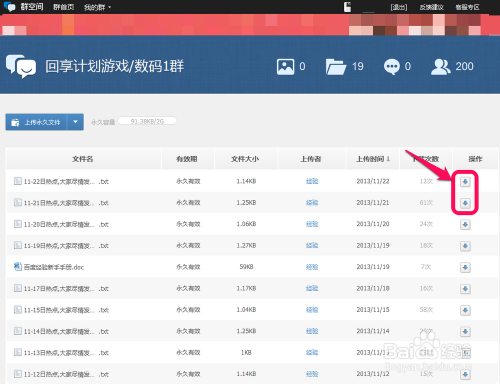Image resolution: width=500 pixels, height=384 pixels.
Task: Open uploader link in 2013/11/12 row
Action: pyautogui.click(x=312, y=374)
